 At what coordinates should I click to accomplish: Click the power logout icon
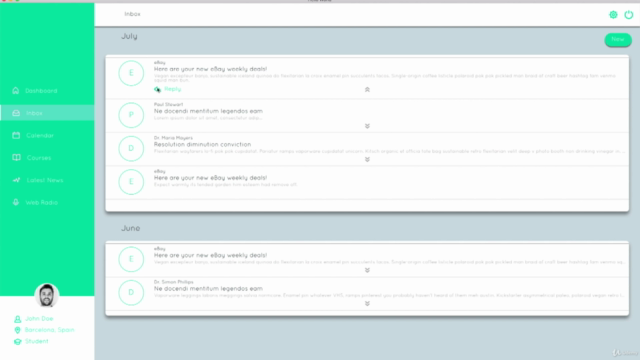coord(629,15)
